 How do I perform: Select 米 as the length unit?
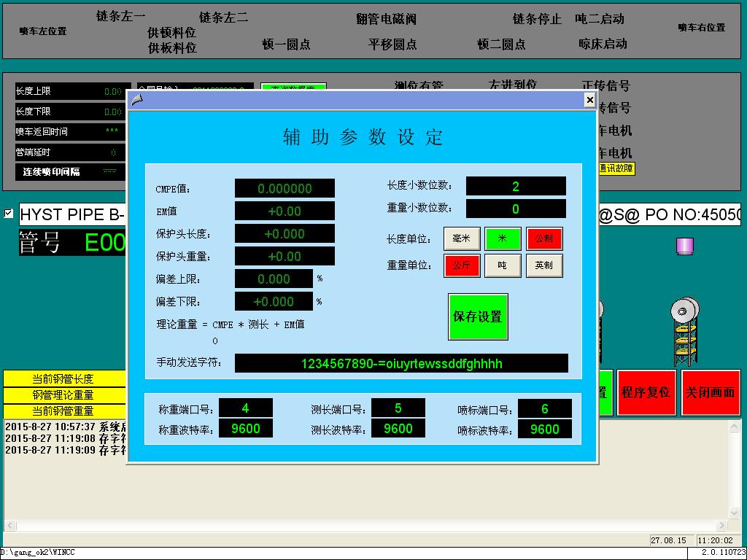[x=503, y=238]
